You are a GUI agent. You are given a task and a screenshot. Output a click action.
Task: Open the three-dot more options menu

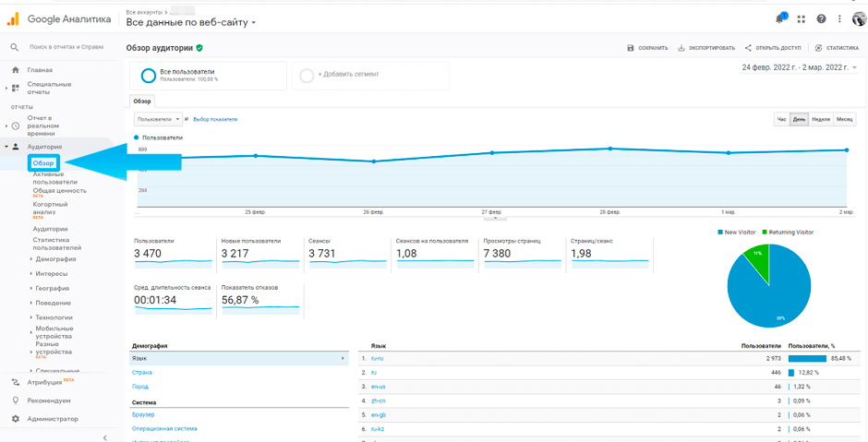tap(840, 19)
